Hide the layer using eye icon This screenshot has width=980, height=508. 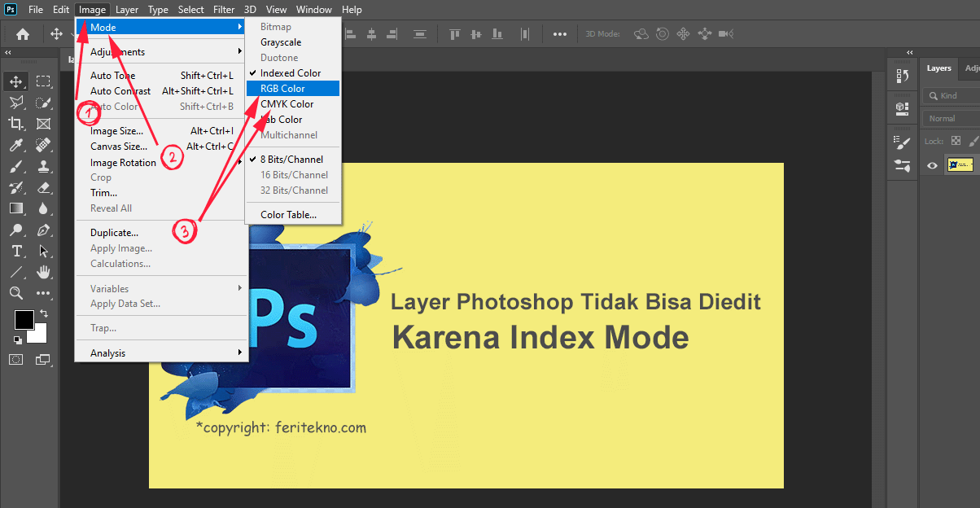pyautogui.click(x=933, y=165)
